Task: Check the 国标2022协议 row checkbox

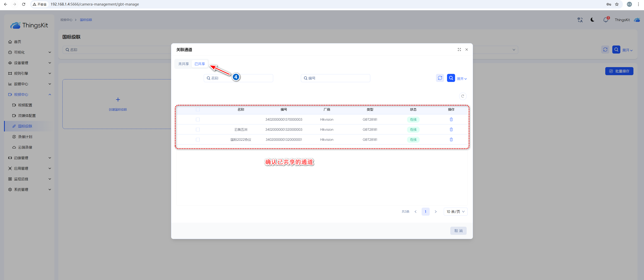Action: pos(198,140)
